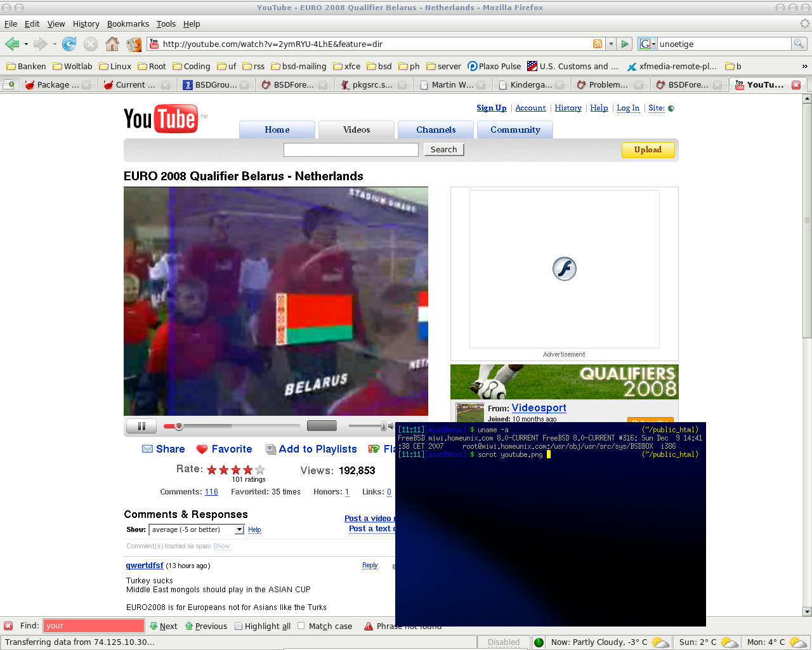Click the Sign Up link
This screenshot has height=650, width=812.
click(x=492, y=108)
